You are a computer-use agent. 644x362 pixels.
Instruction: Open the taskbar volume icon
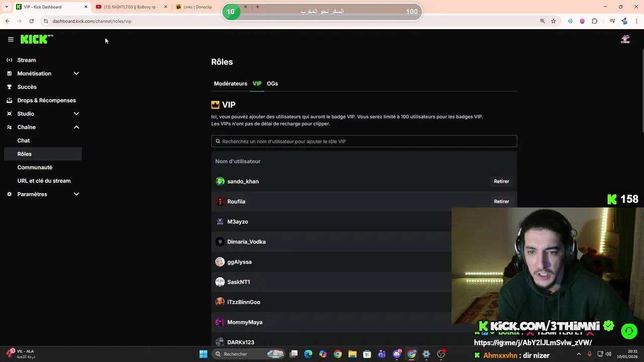pyautogui.click(x=608, y=354)
